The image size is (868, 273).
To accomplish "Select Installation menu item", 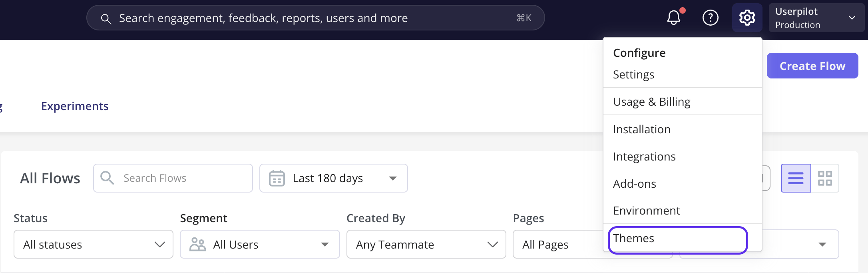I will point(683,129).
